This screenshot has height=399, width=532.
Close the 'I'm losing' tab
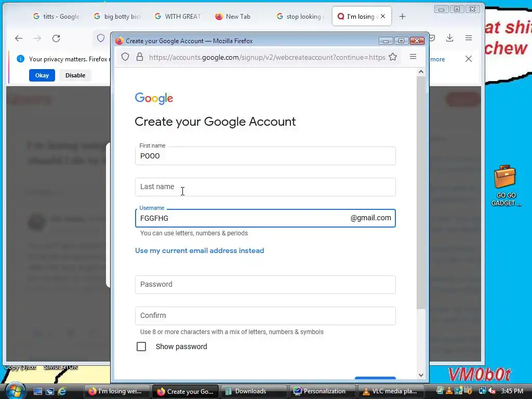383,16
